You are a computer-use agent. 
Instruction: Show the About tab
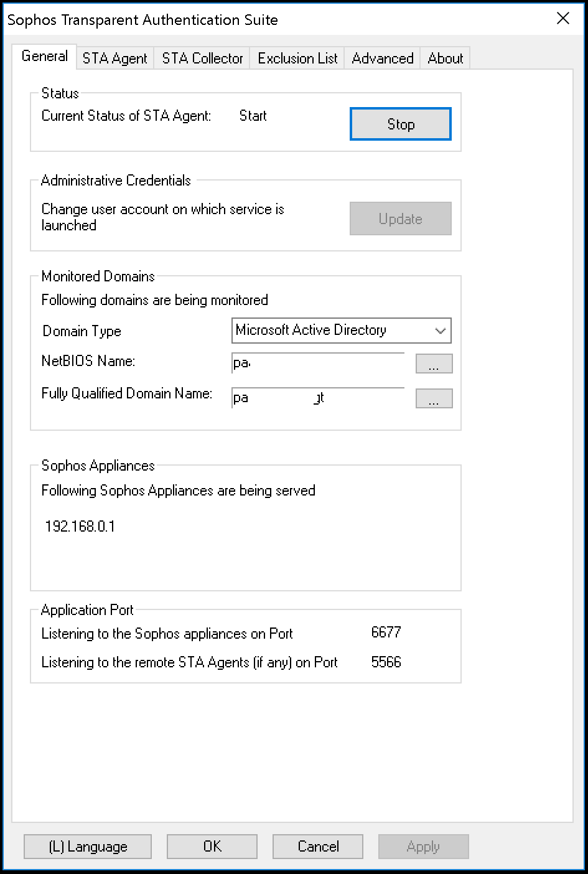[446, 59]
